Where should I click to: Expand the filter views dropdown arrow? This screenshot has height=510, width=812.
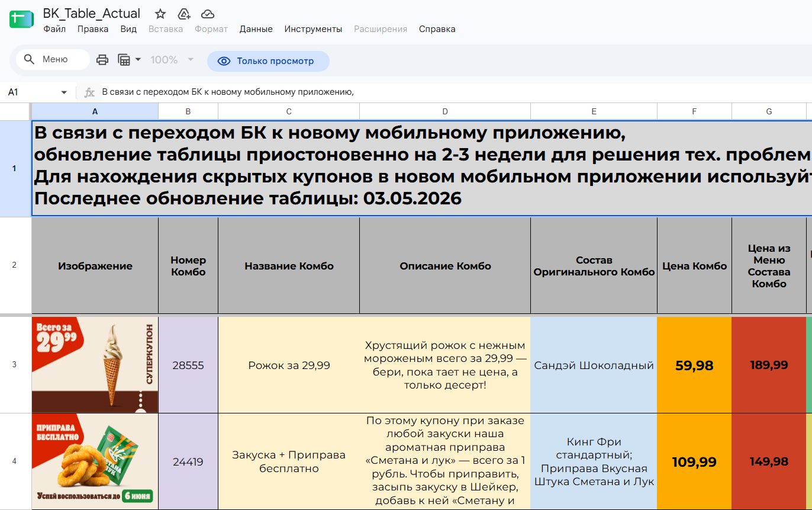[138, 60]
